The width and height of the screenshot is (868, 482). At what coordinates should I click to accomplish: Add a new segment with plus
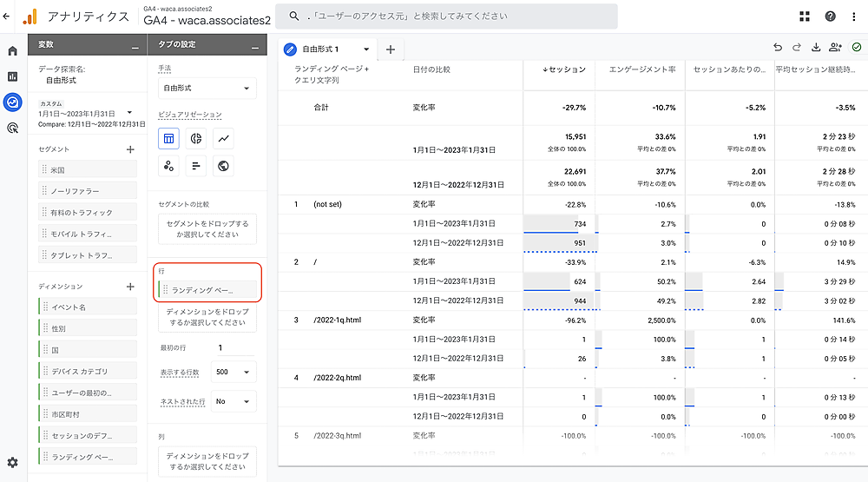tap(130, 149)
